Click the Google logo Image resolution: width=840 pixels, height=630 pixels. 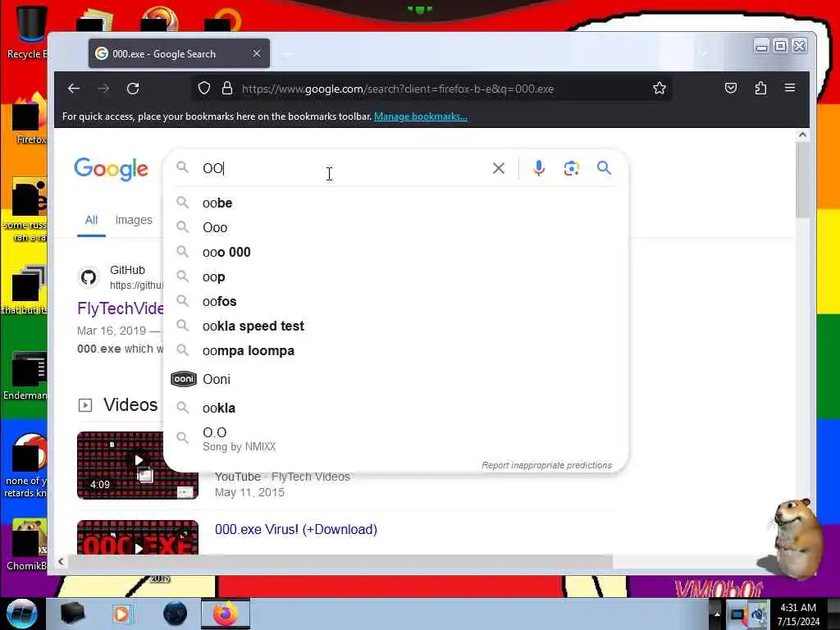click(x=111, y=169)
